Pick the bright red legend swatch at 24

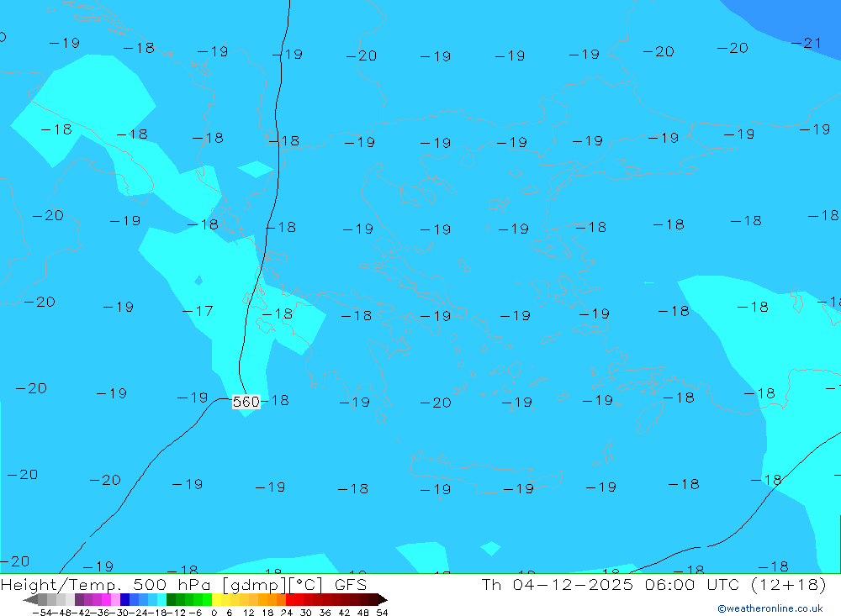coord(290,600)
